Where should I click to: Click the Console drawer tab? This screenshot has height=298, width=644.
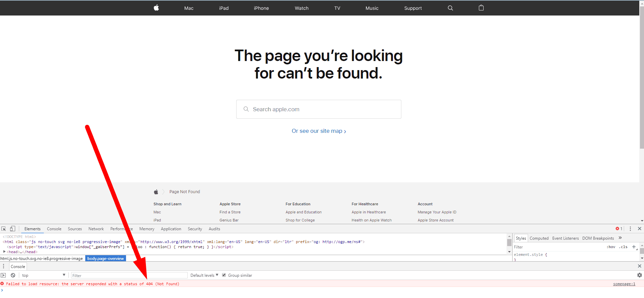(18, 266)
